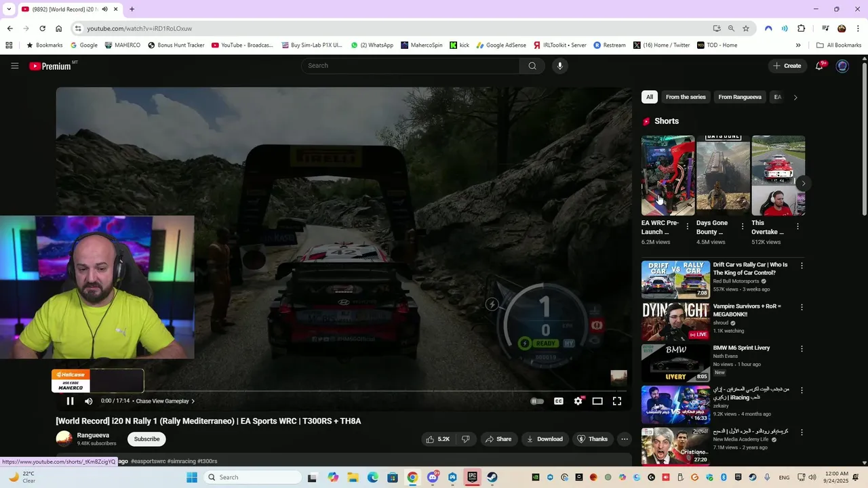Open weather widget in taskbar
The height and width of the screenshot is (488, 868).
tap(22, 477)
